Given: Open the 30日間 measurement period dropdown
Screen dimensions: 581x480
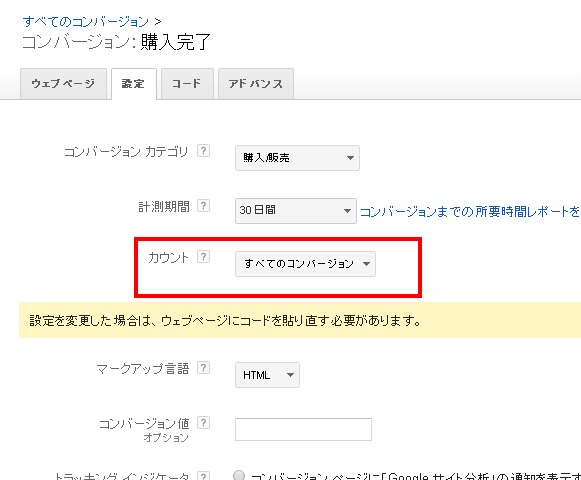Looking at the screenshot, I should coord(296,211).
